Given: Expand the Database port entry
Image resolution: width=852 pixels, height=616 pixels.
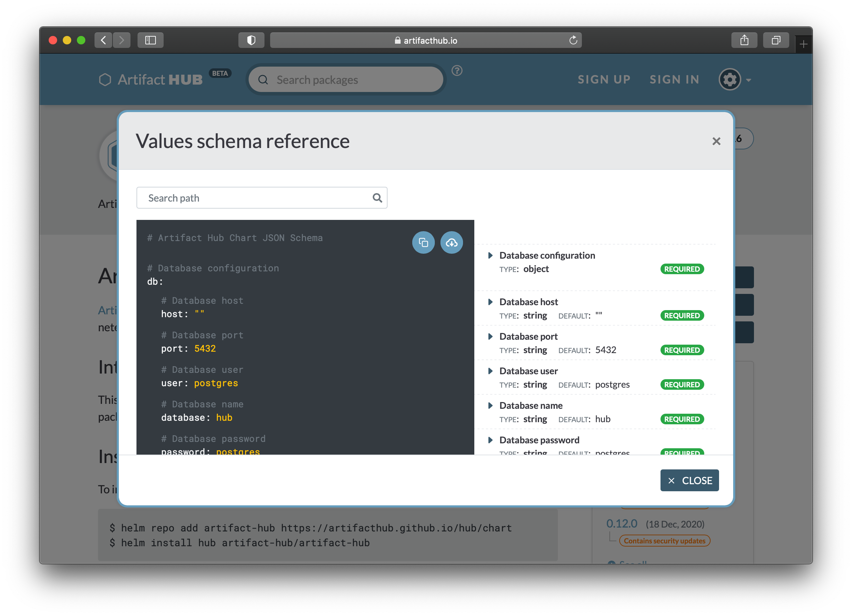Looking at the screenshot, I should tap(491, 336).
